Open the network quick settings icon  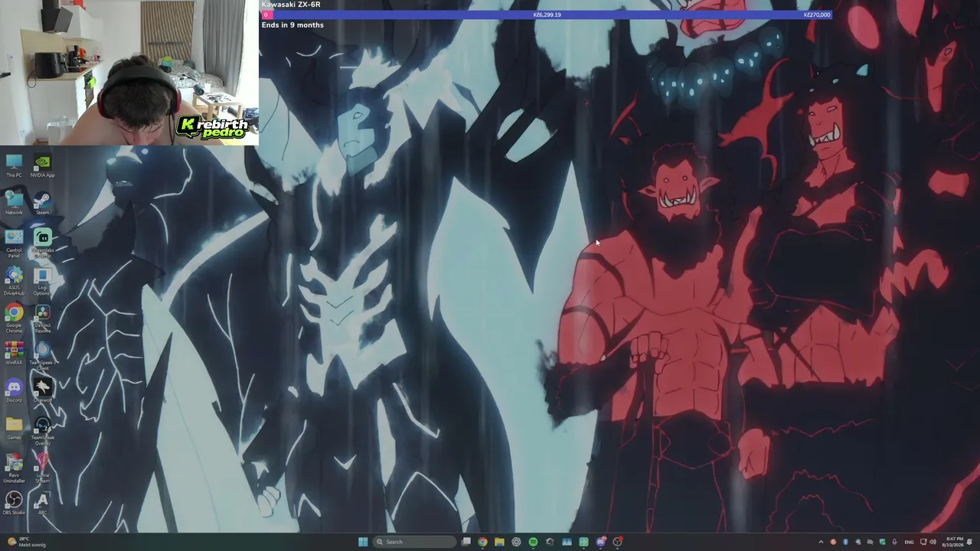[x=923, y=542]
